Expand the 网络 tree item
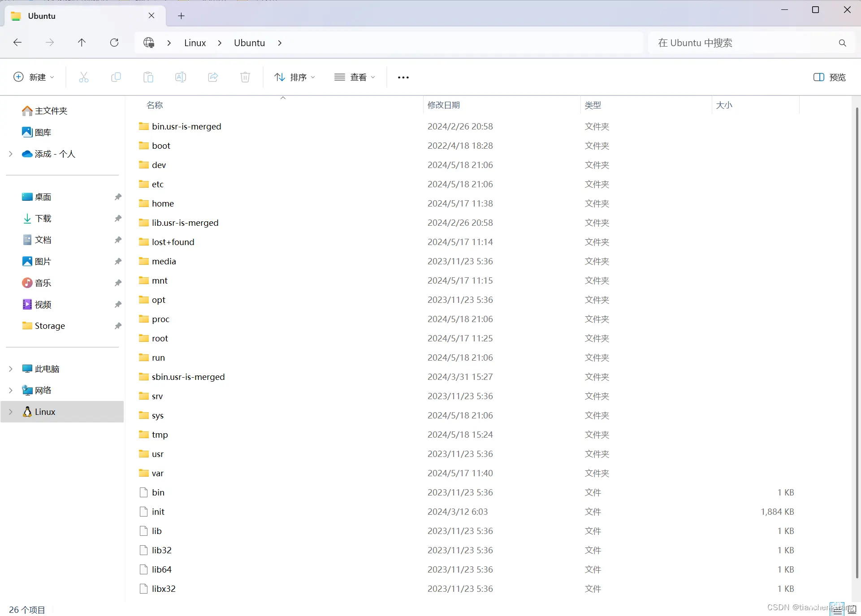The width and height of the screenshot is (861, 616). (10, 390)
